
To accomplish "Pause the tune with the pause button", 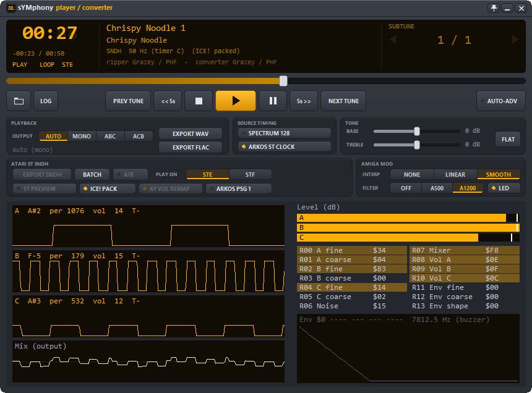I will pyautogui.click(x=273, y=101).
